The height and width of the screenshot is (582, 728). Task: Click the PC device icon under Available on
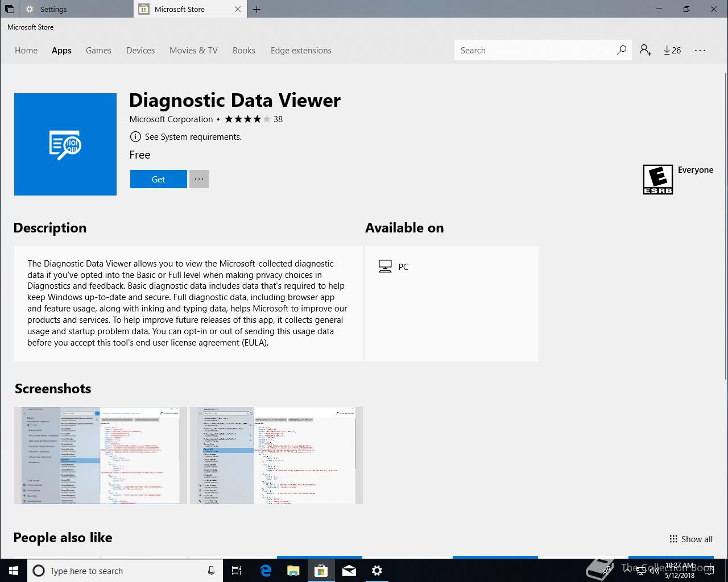click(385, 267)
